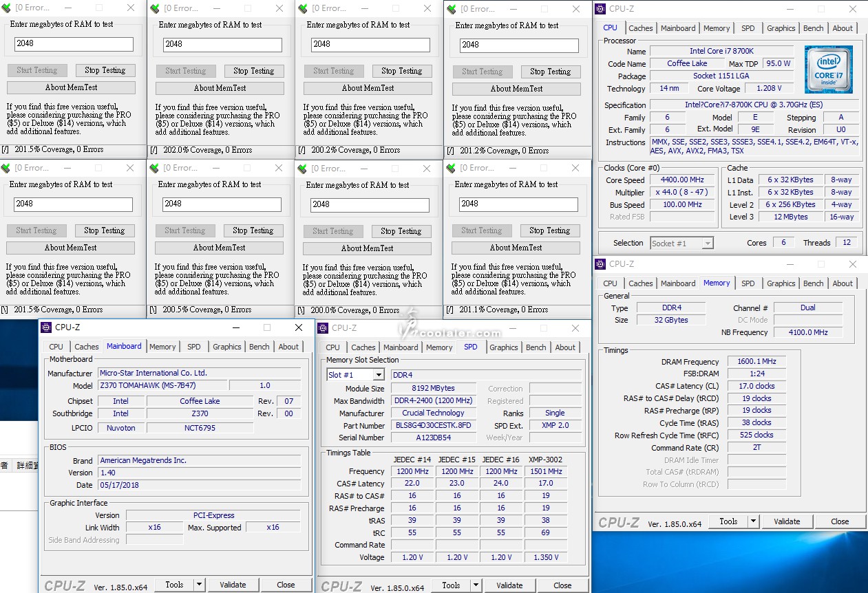Click the Command Rate value "2T"
This screenshot has height=593, width=868.
756,448
